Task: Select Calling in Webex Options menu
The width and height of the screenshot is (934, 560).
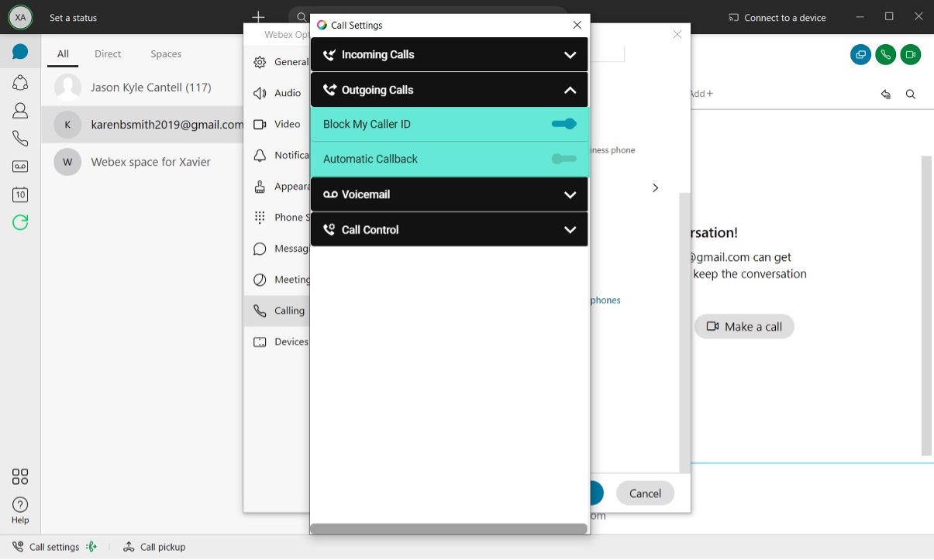Action: tap(277, 311)
